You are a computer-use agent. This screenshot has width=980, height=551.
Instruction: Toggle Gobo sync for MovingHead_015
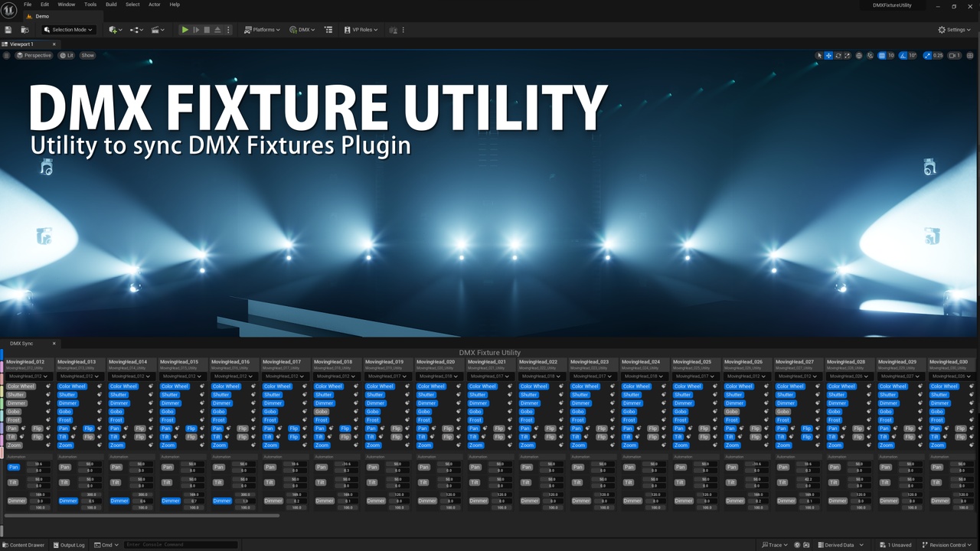point(167,412)
